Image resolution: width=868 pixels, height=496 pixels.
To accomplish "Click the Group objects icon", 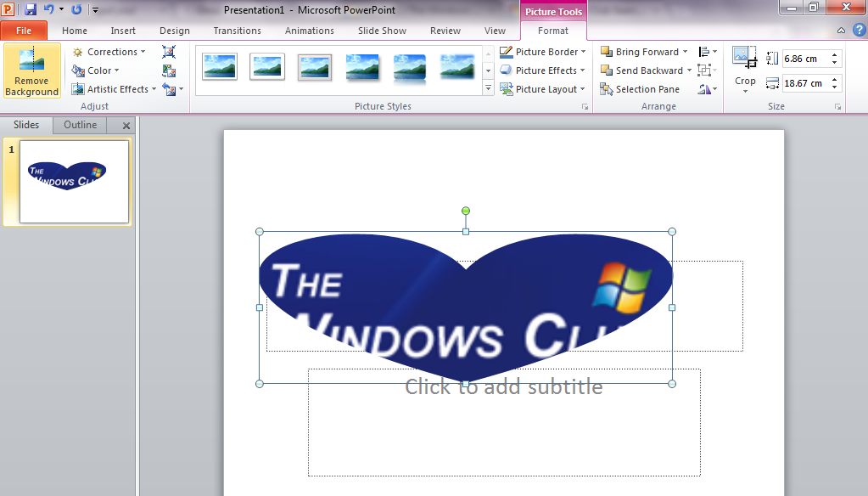I will point(708,70).
